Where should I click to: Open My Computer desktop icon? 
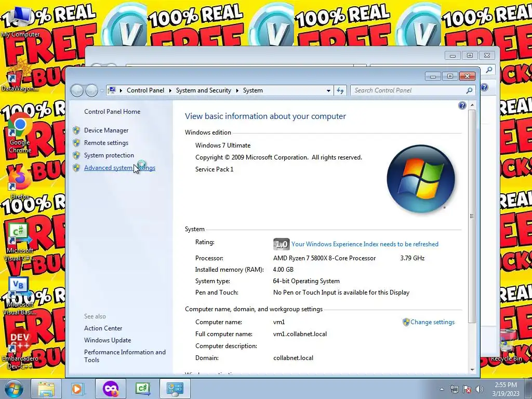coord(20,21)
